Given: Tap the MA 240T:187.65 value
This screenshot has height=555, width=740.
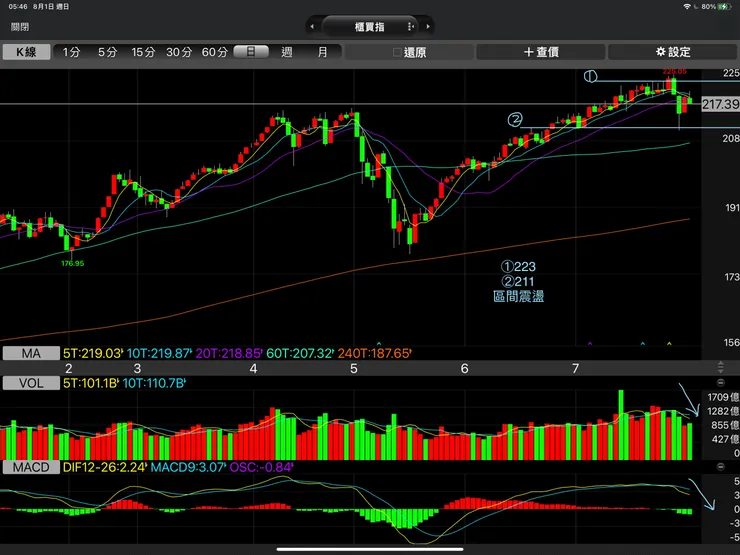Looking at the screenshot, I should [x=375, y=353].
